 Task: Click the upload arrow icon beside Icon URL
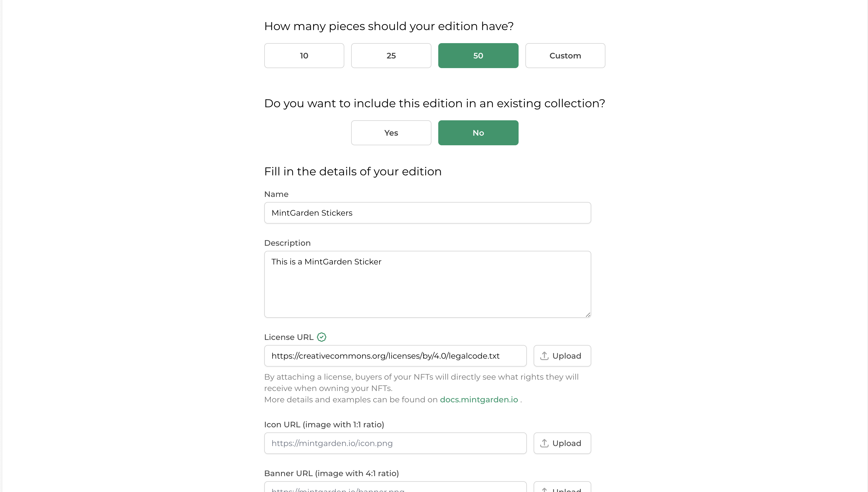tap(544, 443)
